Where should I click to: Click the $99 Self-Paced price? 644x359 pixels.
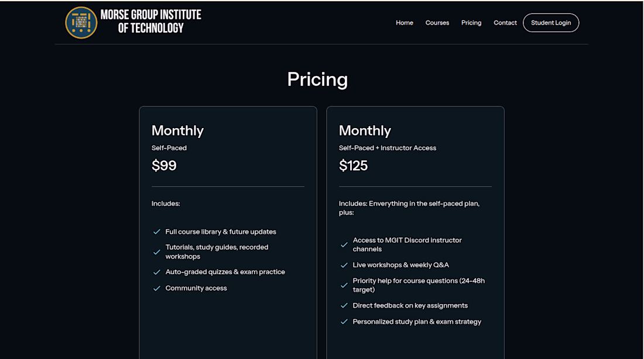coord(164,165)
